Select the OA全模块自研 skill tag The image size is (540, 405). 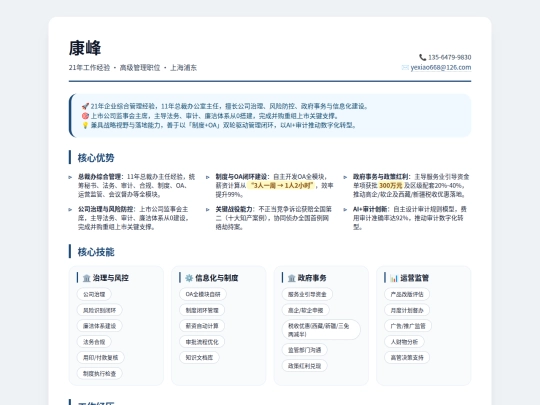pyautogui.click(x=203, y=294)
